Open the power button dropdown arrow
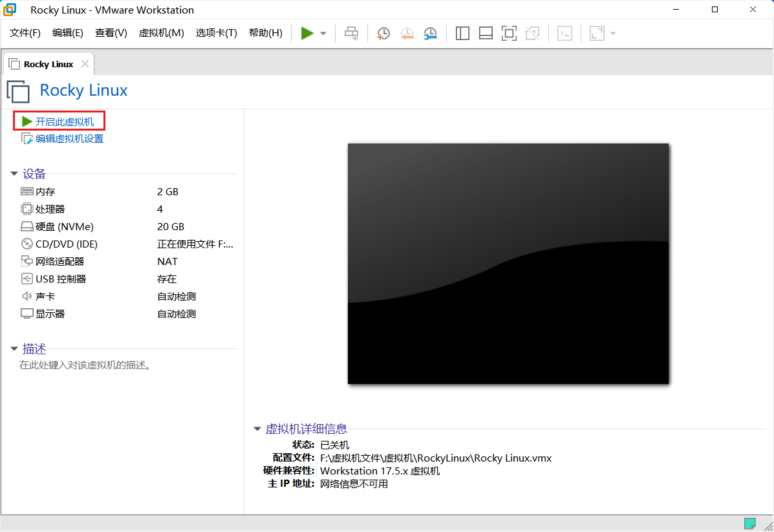Image resolution: width=774 pixels, height=532 pixels. (321, 33)
